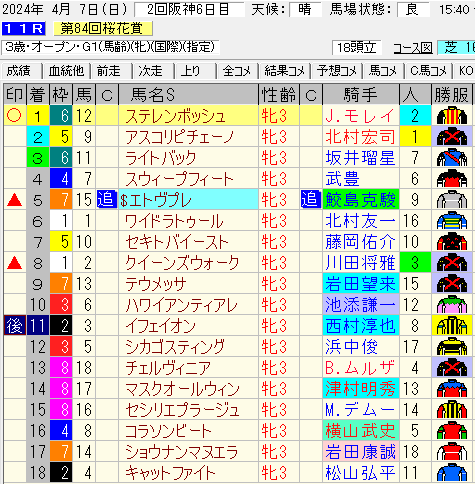
Task: Click the red silks icon for コラソンビート
Action: pyautogui.click(x=452, y=431)
